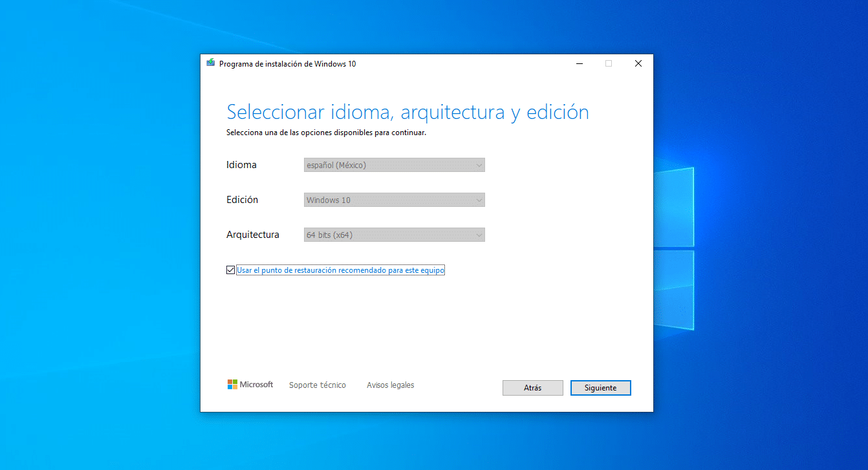The image size is (868, 470).
Task: Click the window title 'Programa de instalación de Windows 10'
Action: 287,64
